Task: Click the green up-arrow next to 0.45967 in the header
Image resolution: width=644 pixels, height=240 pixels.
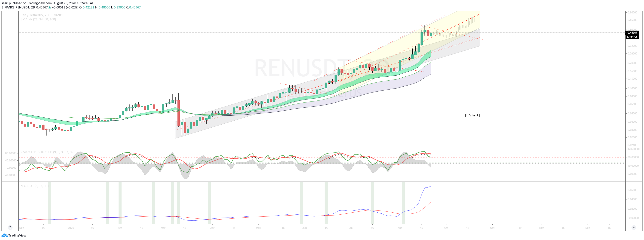Action: coord(50,7)
